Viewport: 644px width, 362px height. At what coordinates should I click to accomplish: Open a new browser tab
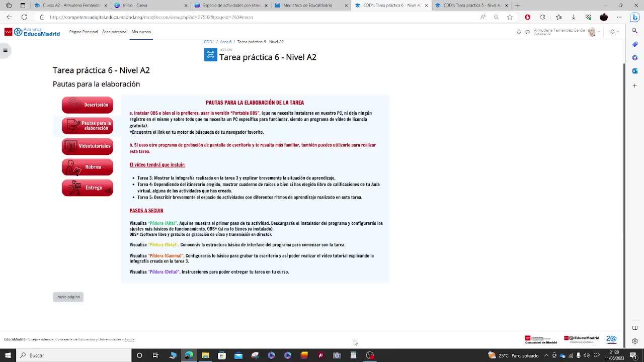click(518, 6)
